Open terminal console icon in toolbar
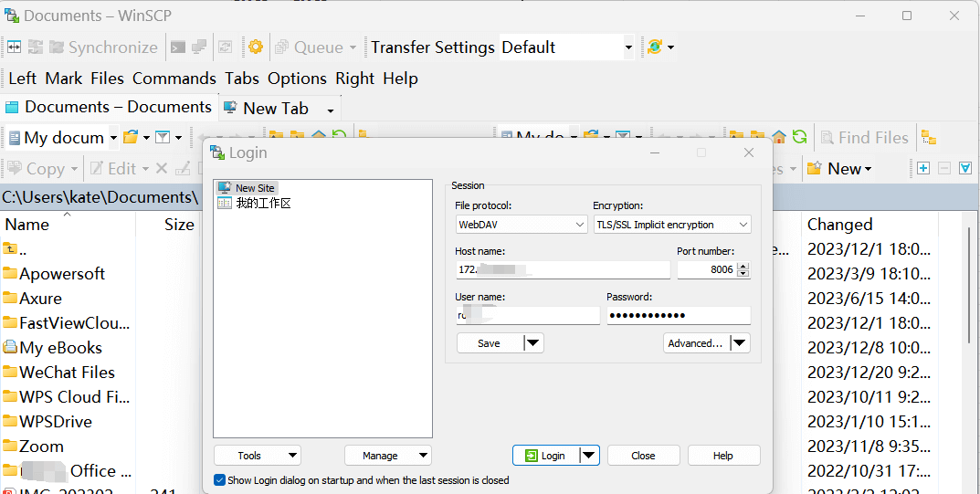The height and width of the screenshot is (494, 980). 178,47
